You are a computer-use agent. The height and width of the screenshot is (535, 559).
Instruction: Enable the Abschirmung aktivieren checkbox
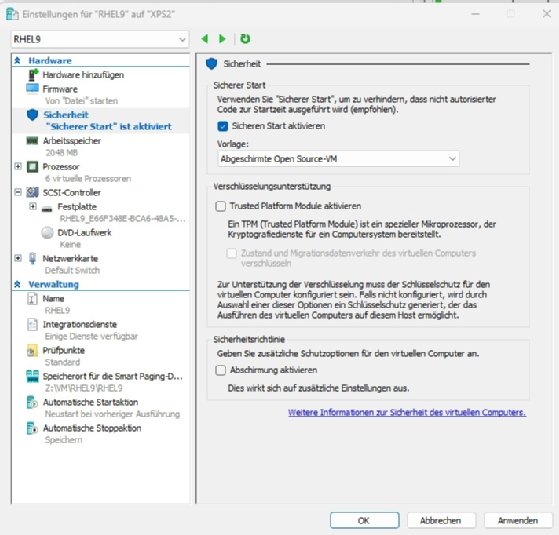(221, 370)
